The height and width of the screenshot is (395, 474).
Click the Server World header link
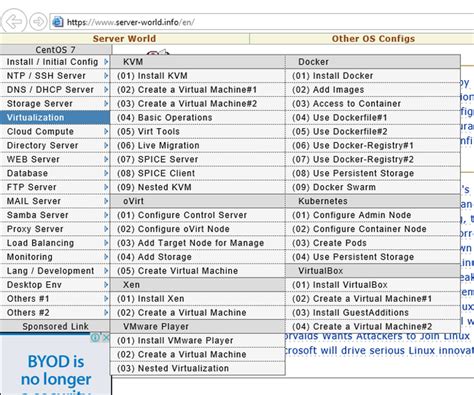coord(124,39)
